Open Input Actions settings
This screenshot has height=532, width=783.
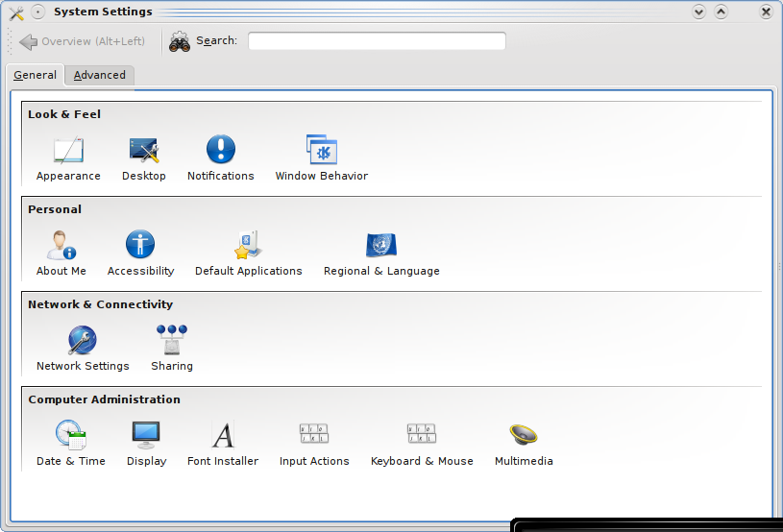[314, 443]
